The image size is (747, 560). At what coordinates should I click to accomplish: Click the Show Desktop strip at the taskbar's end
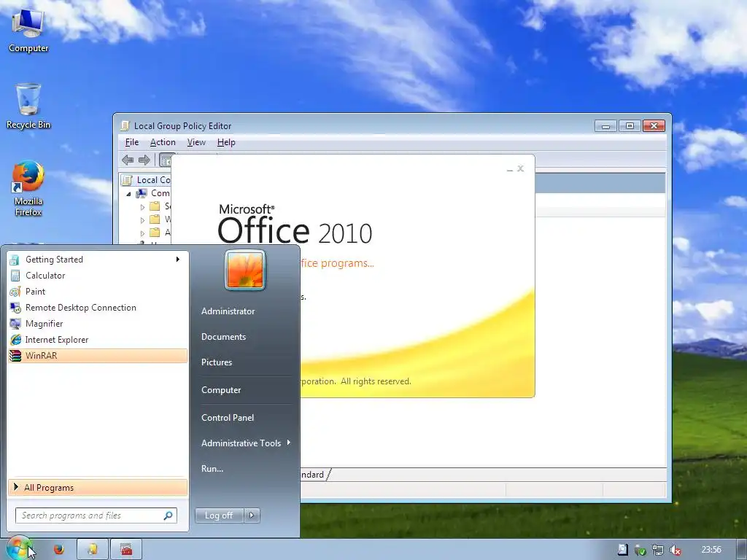coord(742,550)
